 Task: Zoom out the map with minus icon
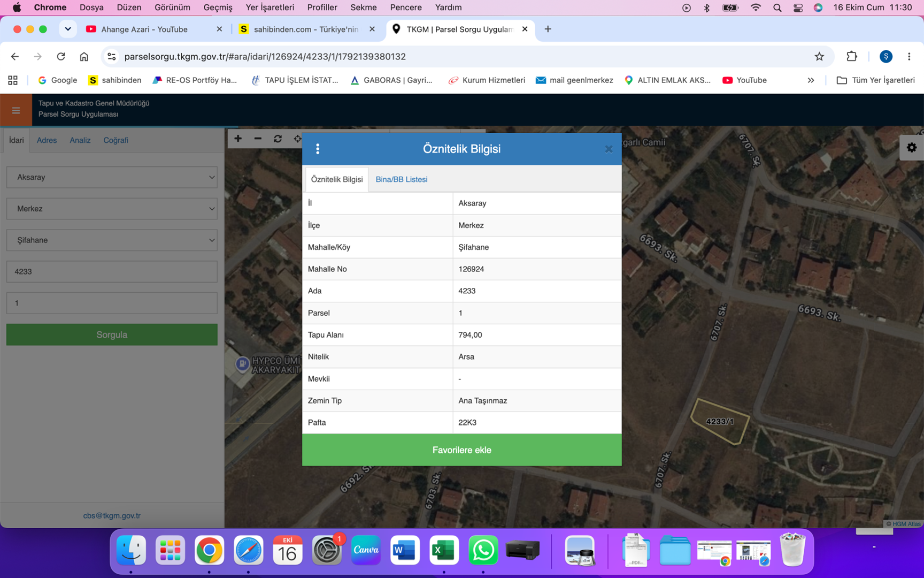tap(258, 139)
